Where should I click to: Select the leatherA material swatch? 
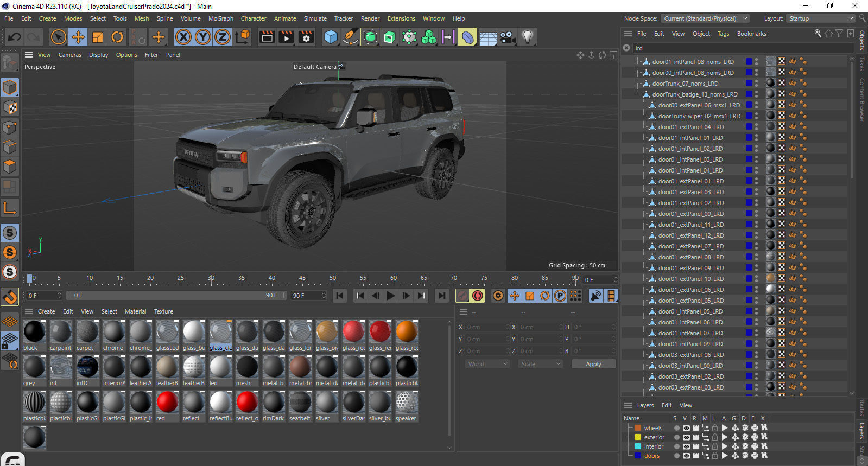click(x=141, y=371)
